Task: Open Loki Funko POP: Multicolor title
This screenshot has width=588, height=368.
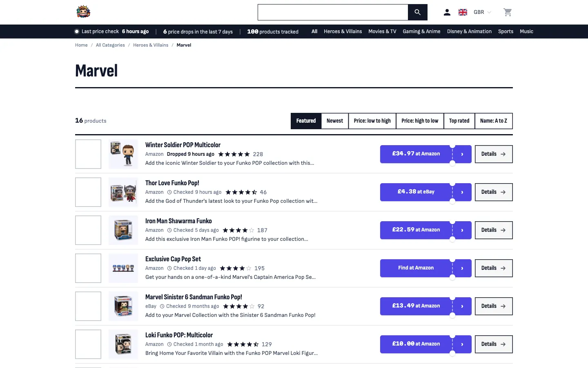Action: click(x=179, y=335)
